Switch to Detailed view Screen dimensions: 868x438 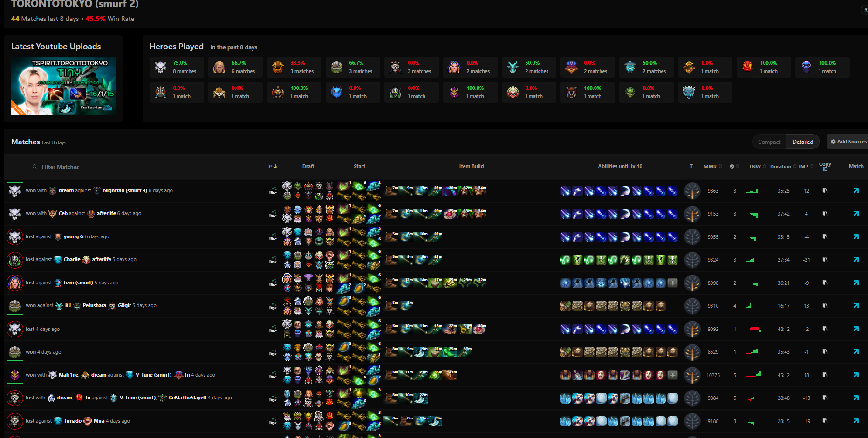pos(802,142)
